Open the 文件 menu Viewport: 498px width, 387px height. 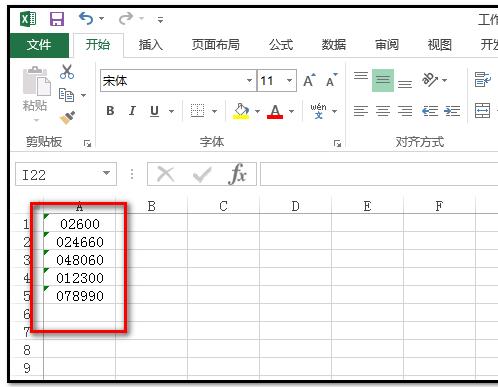[39, 45]
